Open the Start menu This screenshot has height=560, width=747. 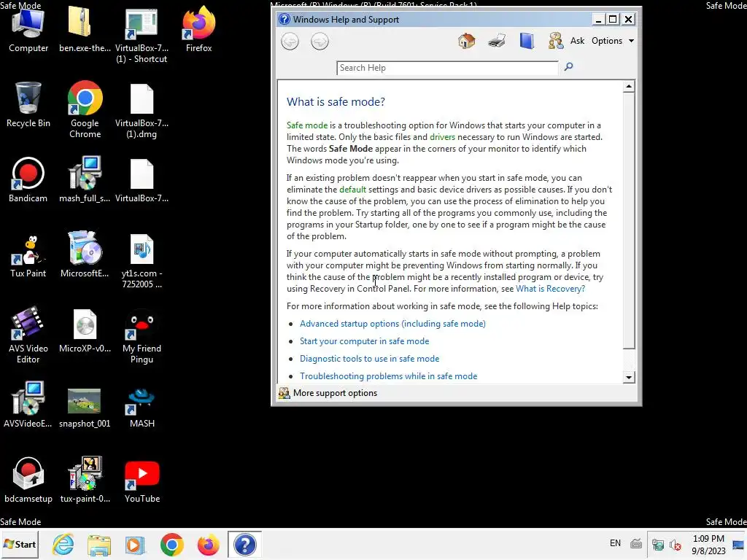(x=20, y=544)
